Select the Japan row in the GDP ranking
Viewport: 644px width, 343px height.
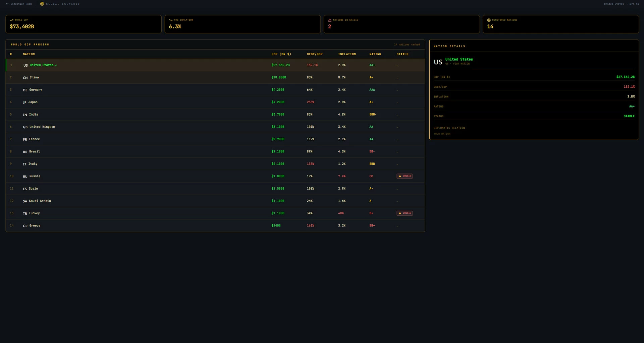[x=215, y=102]
